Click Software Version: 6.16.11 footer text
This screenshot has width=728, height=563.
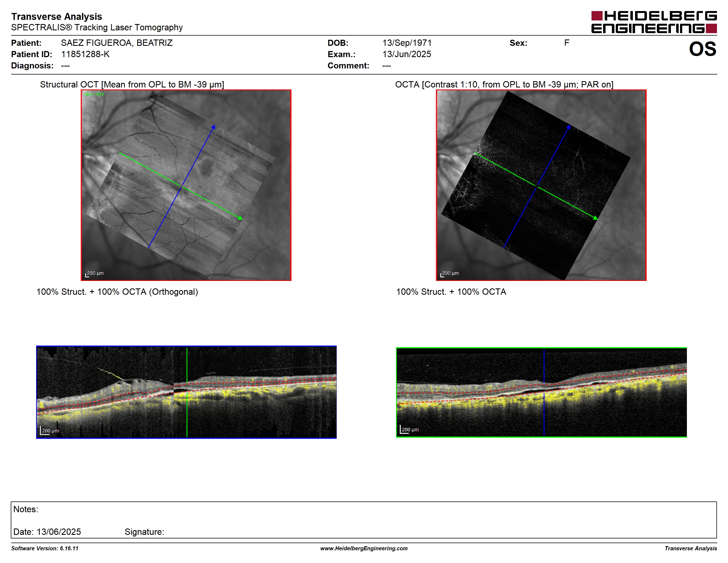[x=45, y=548]
